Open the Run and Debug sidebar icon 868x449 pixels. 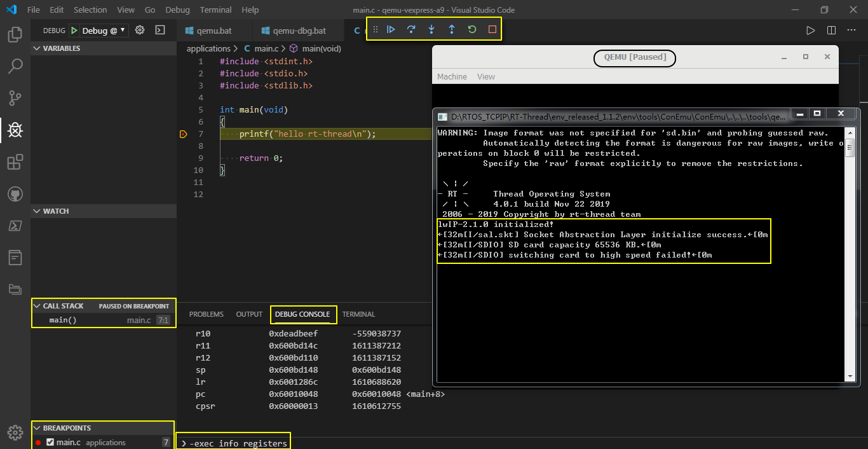pos(15,130)
